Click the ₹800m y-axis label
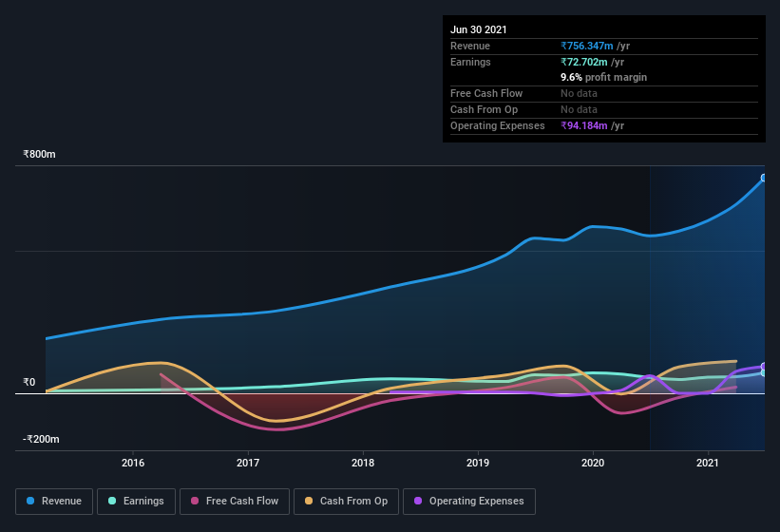 coord(39,154)
